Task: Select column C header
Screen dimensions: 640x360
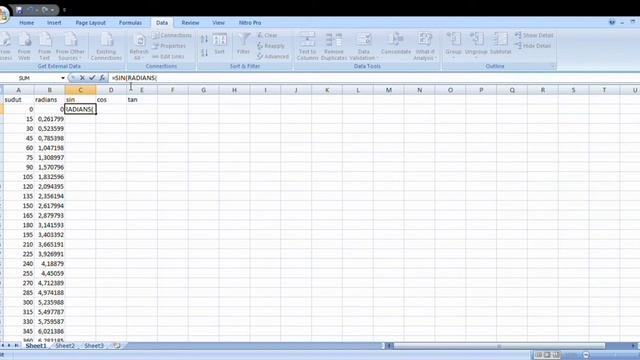Action: point(80,90)
